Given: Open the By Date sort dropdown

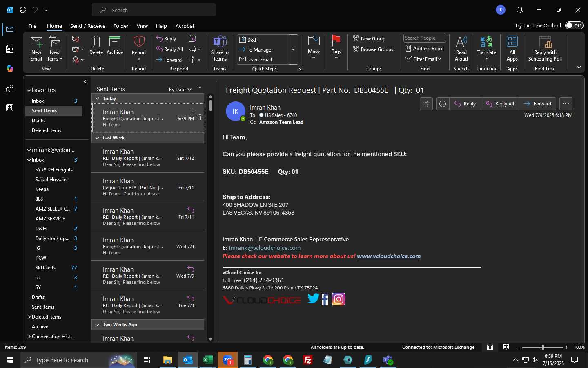Looking at the screenshot, I should point(180,90).
